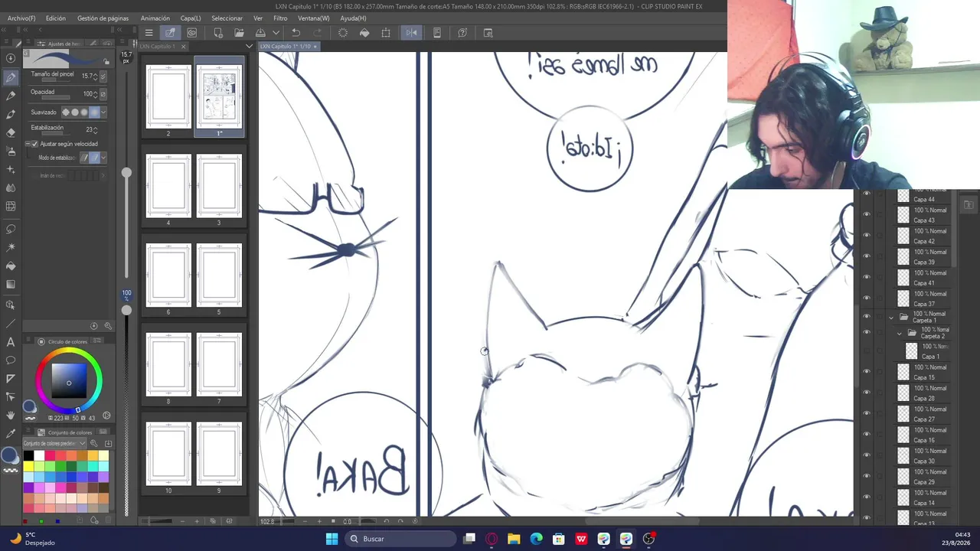980x551 pixels.
Task: Hide layer Capa 43
Action: pyautogui.click(x=866, y=215)
